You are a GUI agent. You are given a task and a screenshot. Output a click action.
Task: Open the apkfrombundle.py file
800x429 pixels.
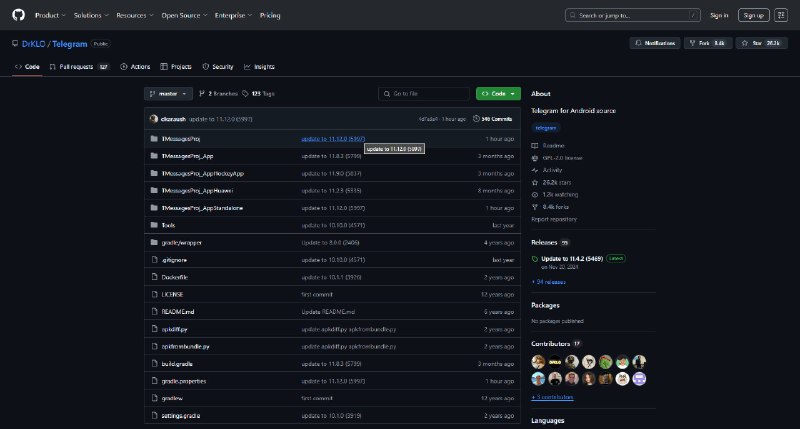click(185, 346)
